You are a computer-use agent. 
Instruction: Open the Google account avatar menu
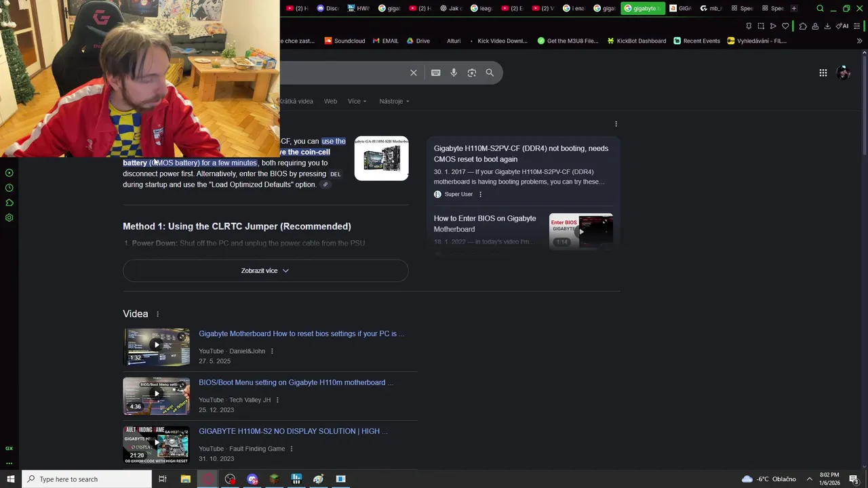click(844, 73)
